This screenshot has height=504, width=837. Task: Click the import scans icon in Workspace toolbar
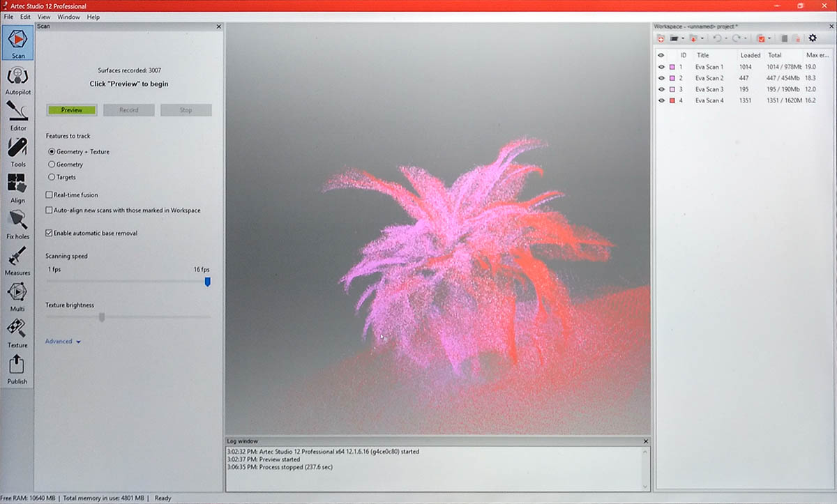tap(693, 38)
